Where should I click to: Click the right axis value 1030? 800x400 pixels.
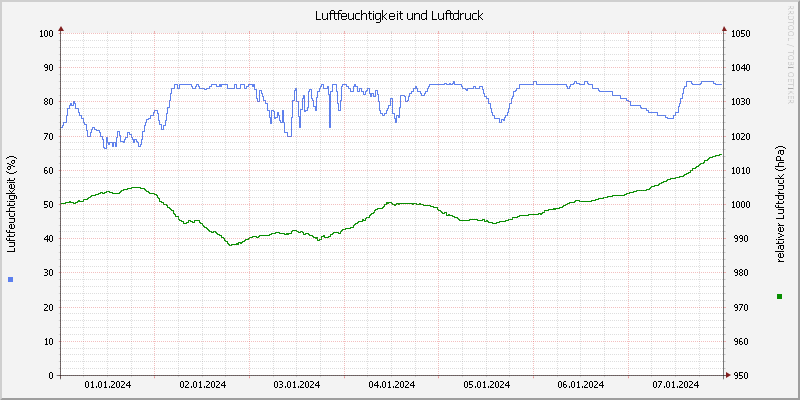click(740, 102)
